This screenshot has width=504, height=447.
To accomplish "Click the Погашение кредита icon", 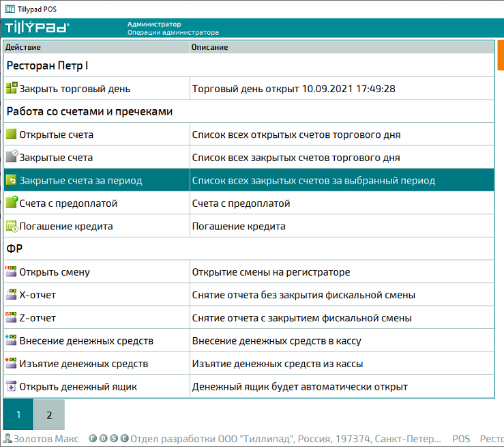I will pos(12,226).
